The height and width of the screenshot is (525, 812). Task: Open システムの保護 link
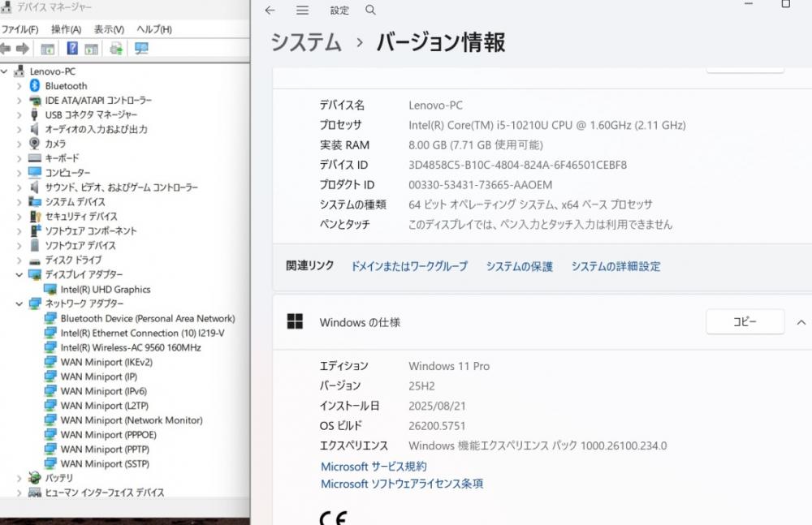pyautogui.click(x=520, y=266)
